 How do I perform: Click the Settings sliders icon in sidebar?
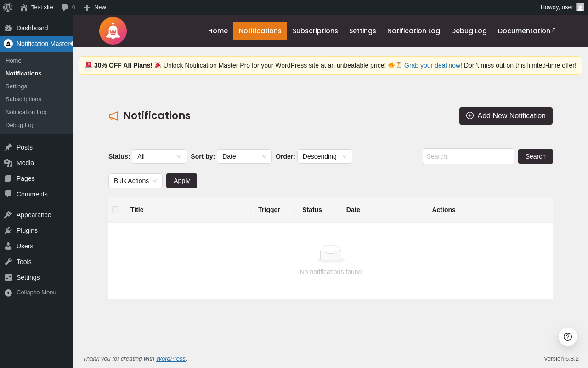tap(8, 277)
